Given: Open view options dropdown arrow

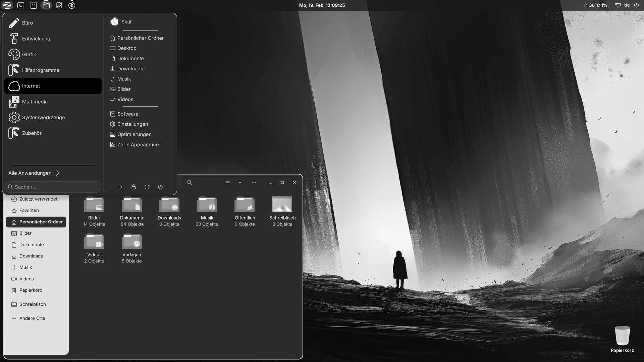Looking at the screenshot, I should click(x=240, y=183).
